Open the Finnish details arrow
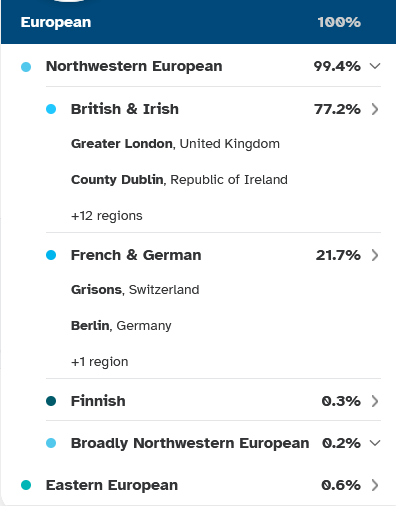Viewport: 396px width, 506px height. (x=375, y=401)
